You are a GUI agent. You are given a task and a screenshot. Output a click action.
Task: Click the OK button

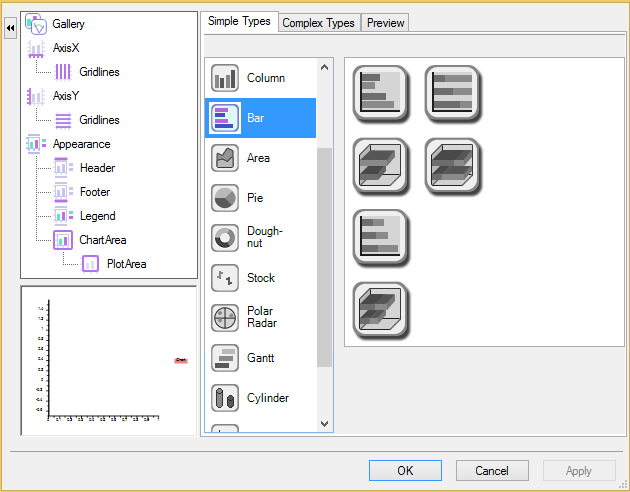[405, 470]
